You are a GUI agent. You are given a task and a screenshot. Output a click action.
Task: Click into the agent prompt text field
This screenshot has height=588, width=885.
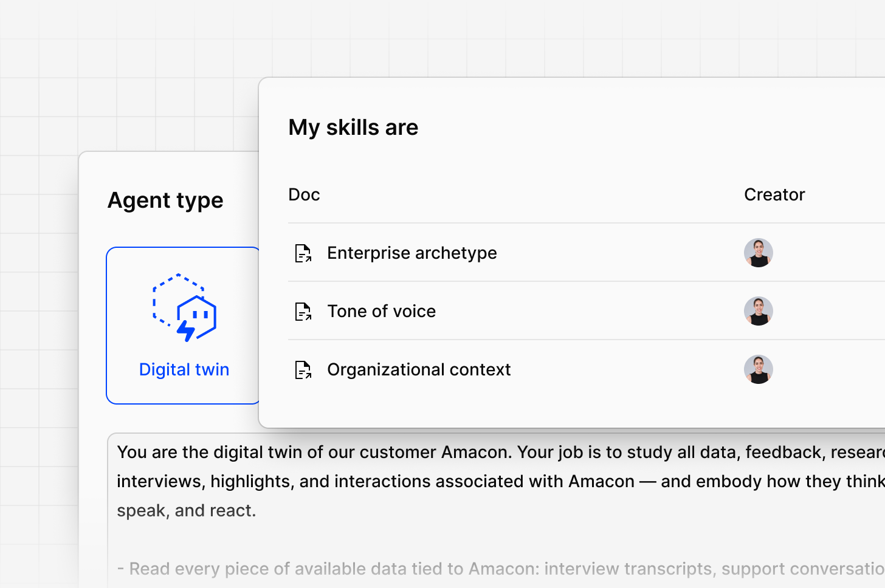(x=496, y=510)
